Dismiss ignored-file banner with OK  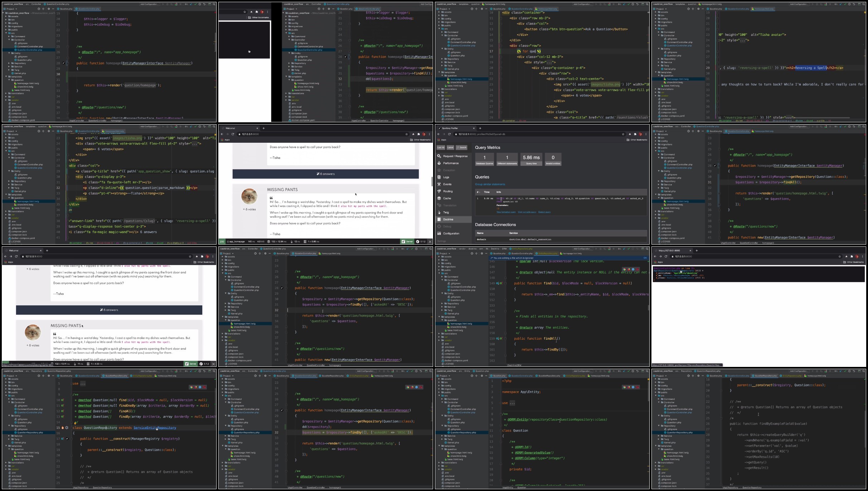pos(645,258)
